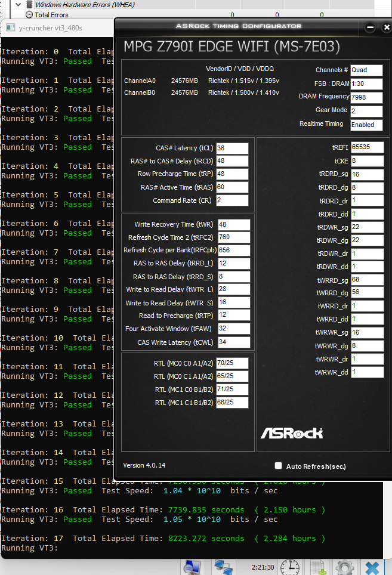Click the CAS Write Latency (tCWL) field
The image size is (392, 575).
coord(234,342)
